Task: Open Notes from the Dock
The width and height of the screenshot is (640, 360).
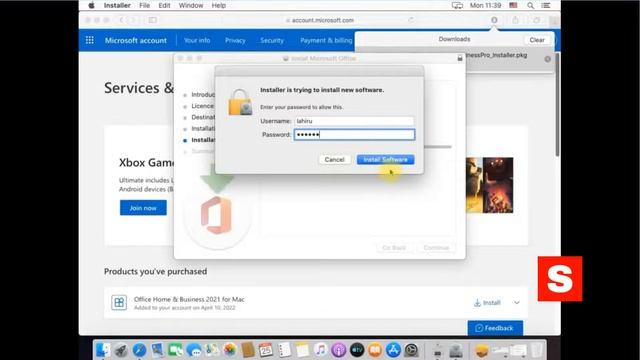Action: 302,350
